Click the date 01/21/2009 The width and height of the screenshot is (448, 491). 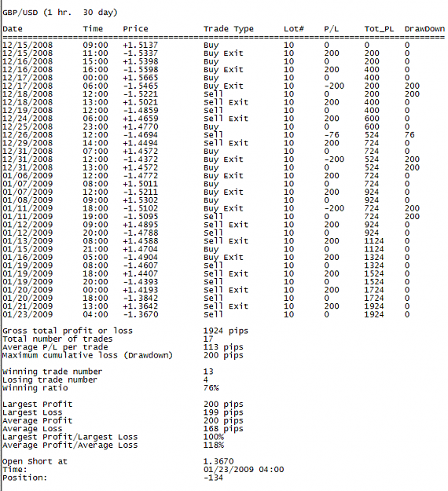(x=28, y=306)
